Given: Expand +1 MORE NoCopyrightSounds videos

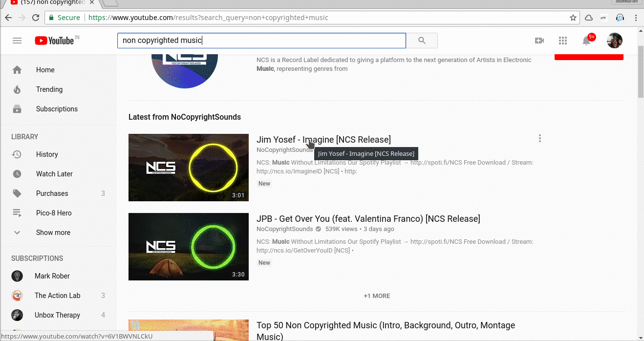Looking at the screenshot, I should [x=377, y=296].
